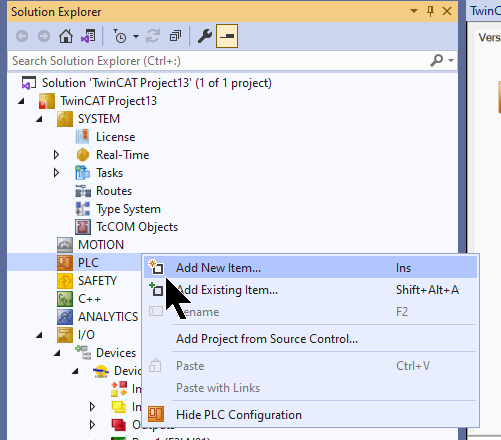501x440 pixels.
Task: Click the SAFETY icon
Action: pyautogui.click(x=65, y=281)
